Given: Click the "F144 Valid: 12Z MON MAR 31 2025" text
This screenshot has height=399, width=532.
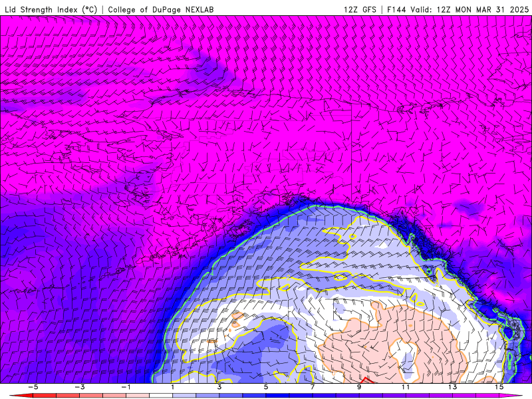Looking at the screenshot, I should pos(458,9).
